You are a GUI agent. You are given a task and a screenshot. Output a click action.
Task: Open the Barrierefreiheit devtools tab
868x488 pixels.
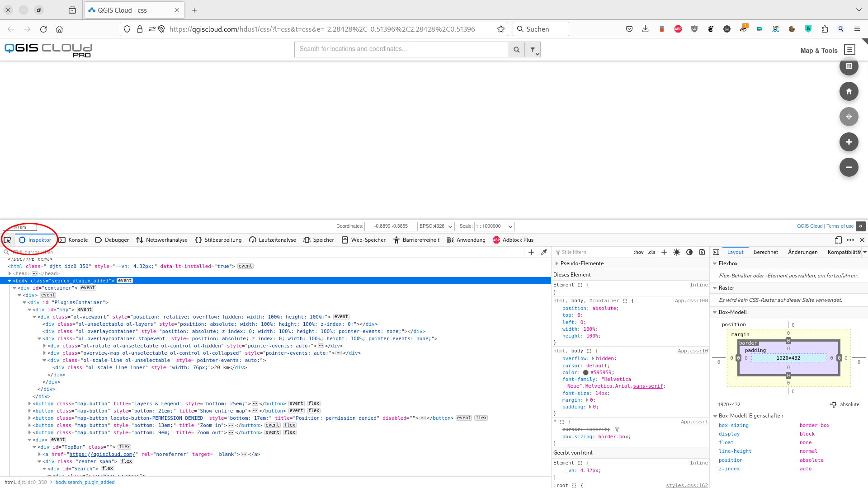click(x=416, y=240)
